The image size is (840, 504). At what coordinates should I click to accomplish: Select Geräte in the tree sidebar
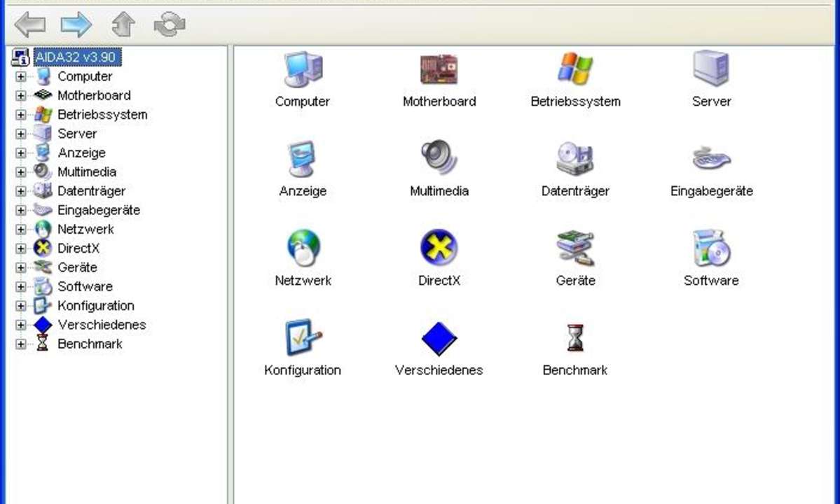pos(77,267)
